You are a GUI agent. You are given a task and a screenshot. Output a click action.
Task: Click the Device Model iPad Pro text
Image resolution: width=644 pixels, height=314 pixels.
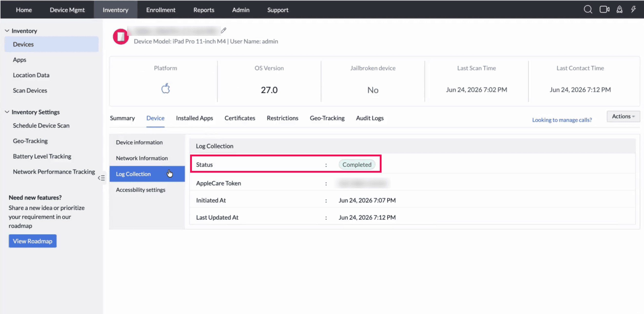pos(180,41)
